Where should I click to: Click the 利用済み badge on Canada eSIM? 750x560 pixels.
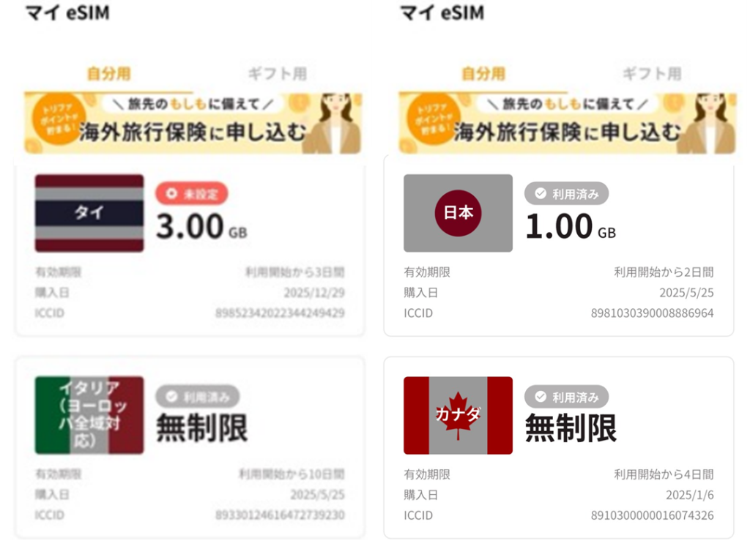566,397
